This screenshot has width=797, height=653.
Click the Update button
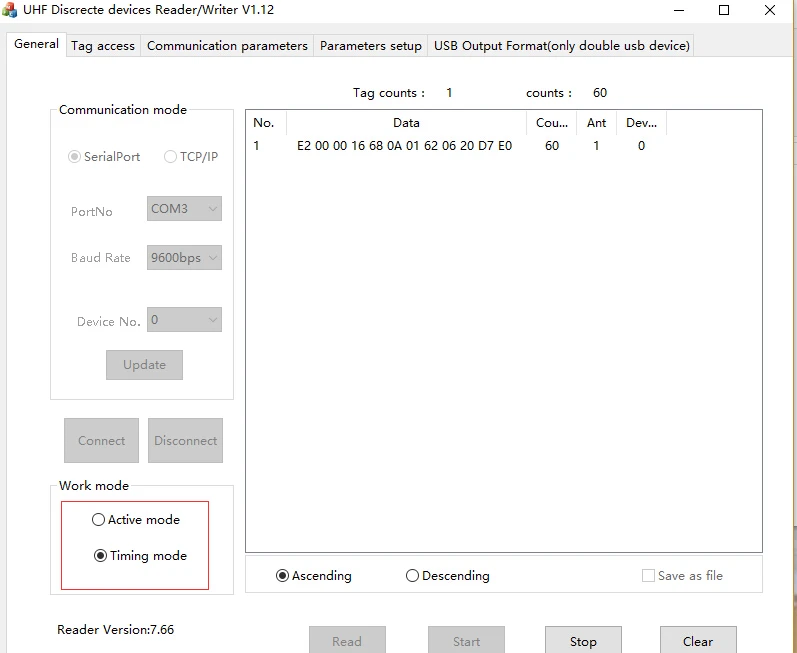tap(144, 365)
